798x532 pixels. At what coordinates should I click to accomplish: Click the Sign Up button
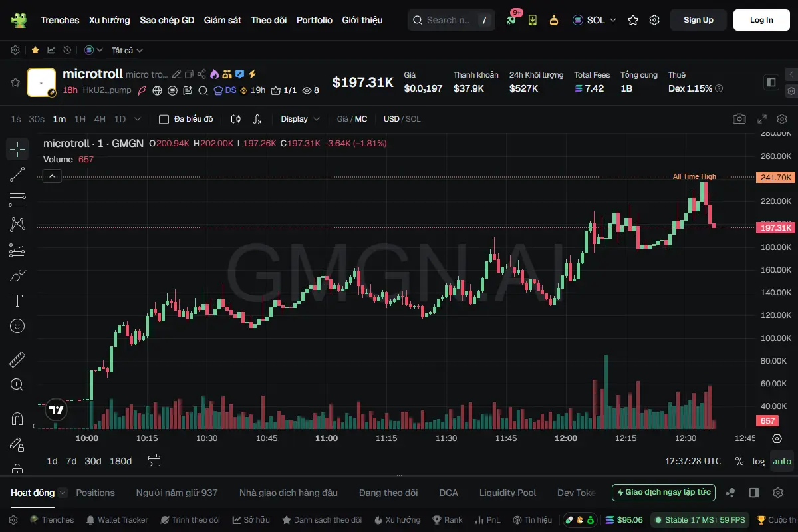point(698,20)
